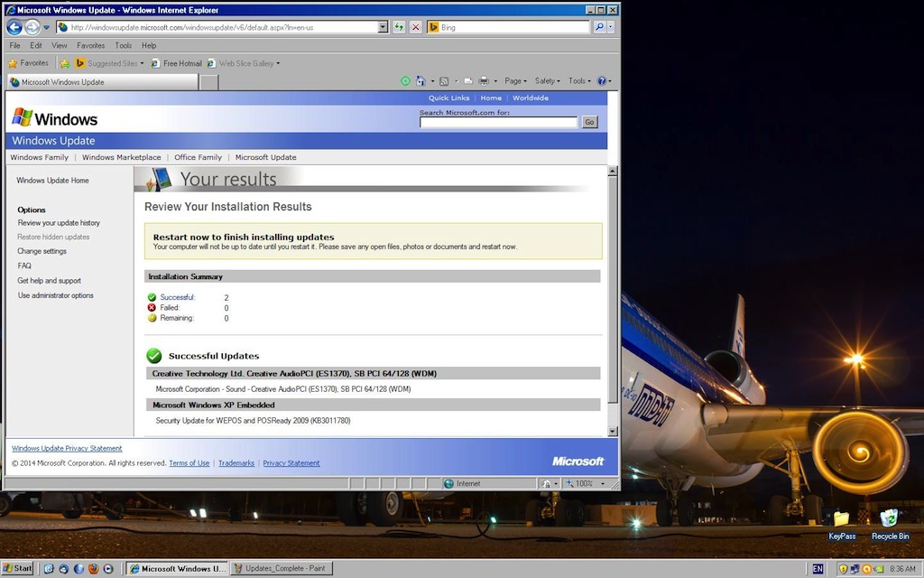
Task: Click the green circular toolbar icon
Action: point(405,80)
